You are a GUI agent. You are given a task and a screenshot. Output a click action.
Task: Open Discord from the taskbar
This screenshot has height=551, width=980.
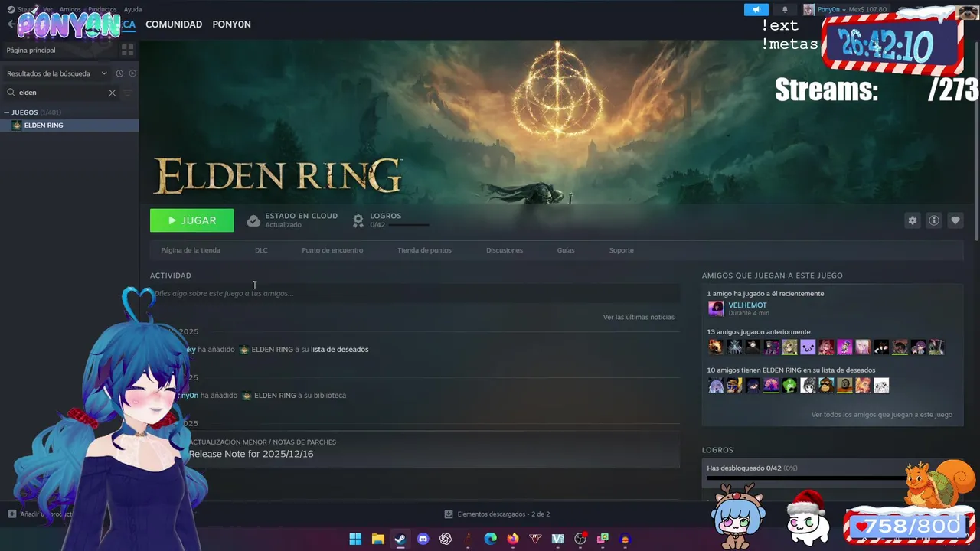click(x=423, y=539)
